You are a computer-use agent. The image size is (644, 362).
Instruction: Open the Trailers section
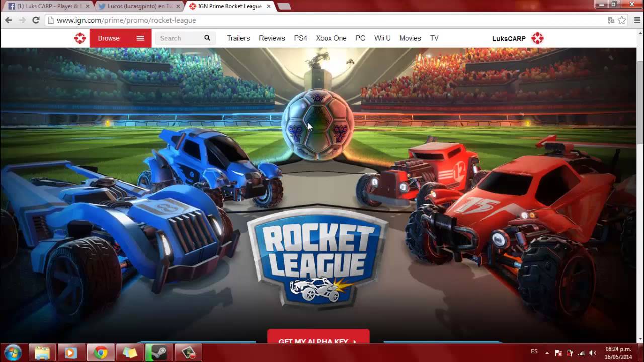238,38
